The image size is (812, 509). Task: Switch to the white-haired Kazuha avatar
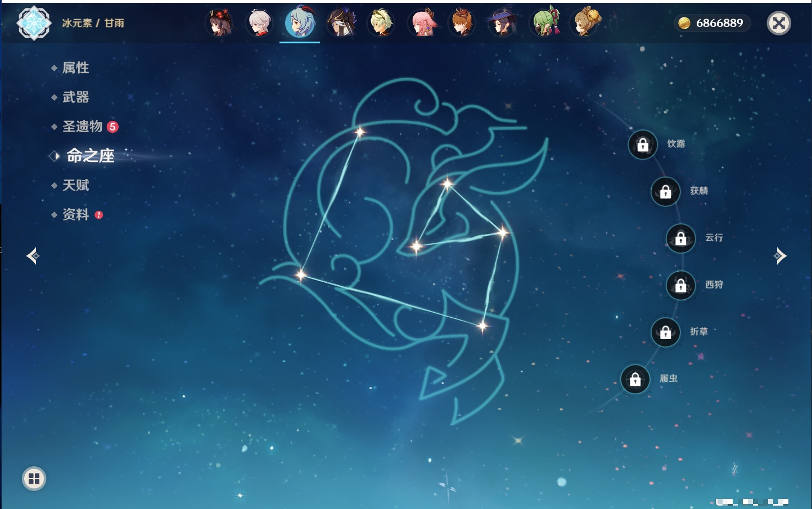(259, 22)
